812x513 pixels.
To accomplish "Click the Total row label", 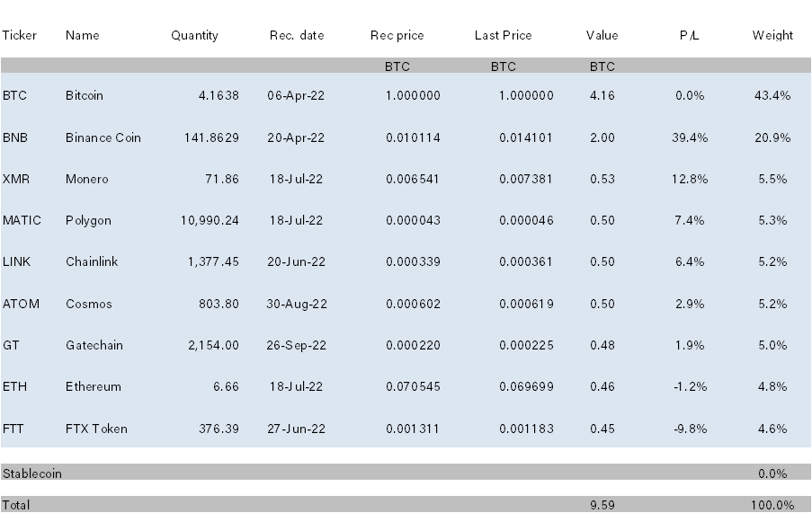I will tap(16, 505).
